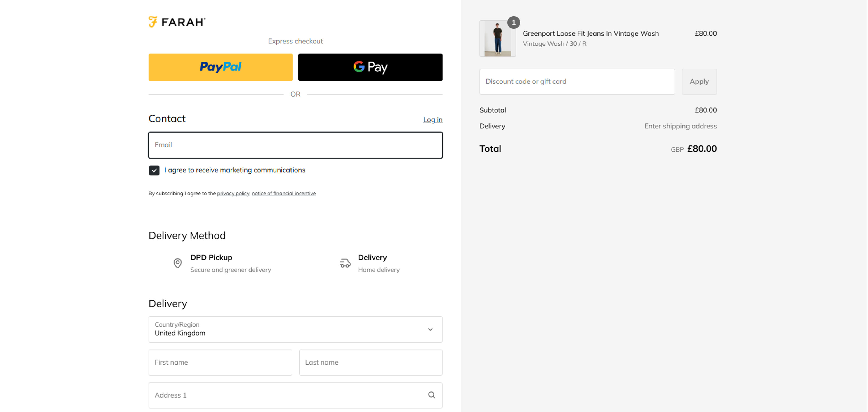Click the Vintage Wash / 30 / R variant text
This screenshot has height=412, width=868.
[x=554, y=44]
